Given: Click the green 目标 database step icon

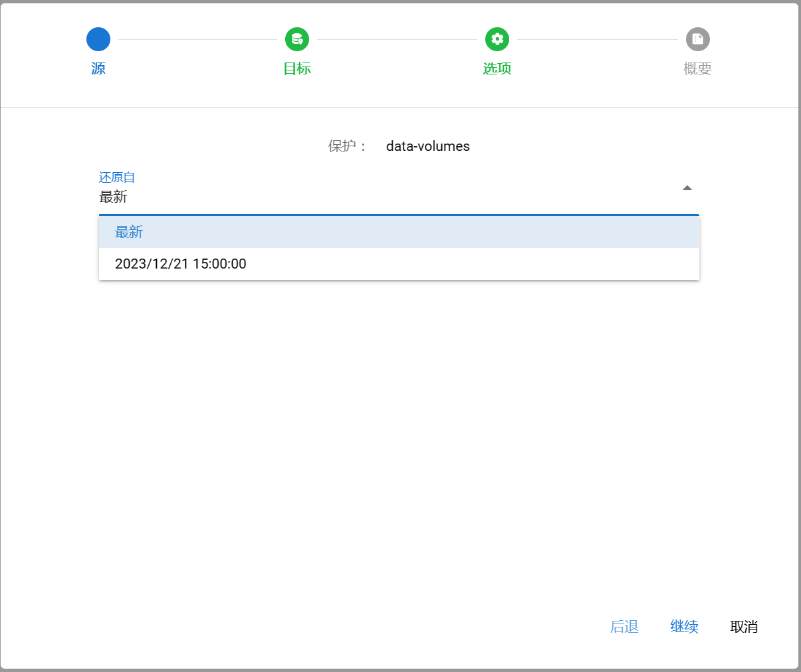Looking at the screenshot, I should click(297, 39).
